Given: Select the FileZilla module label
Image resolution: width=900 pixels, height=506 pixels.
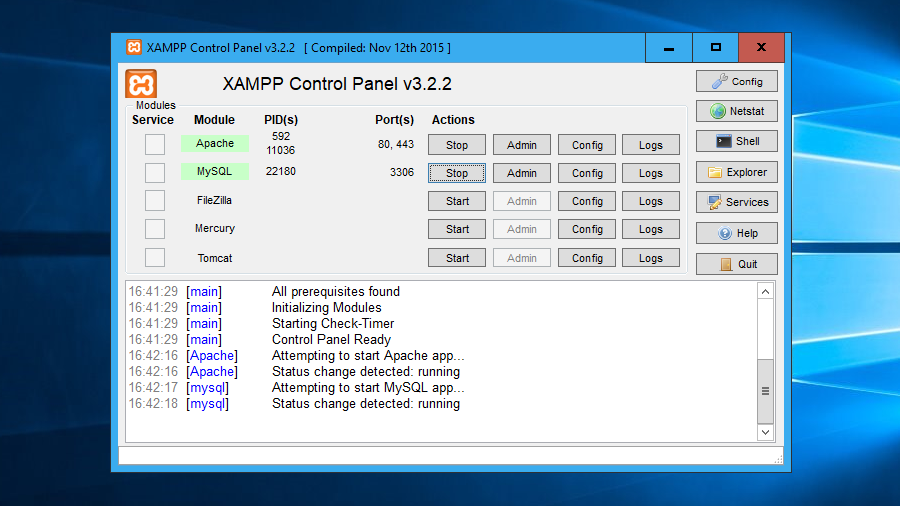Looking at the screenshot, I should [x=215, y=200].
